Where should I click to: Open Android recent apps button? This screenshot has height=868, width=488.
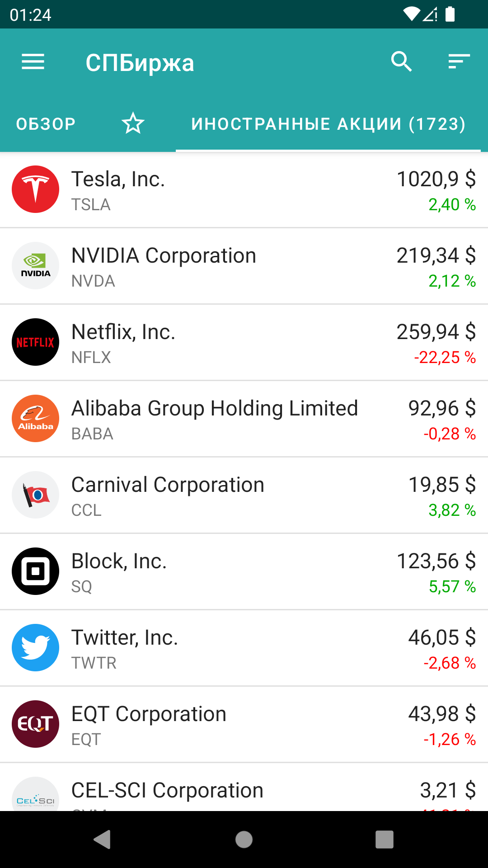(x=384, y=840)
